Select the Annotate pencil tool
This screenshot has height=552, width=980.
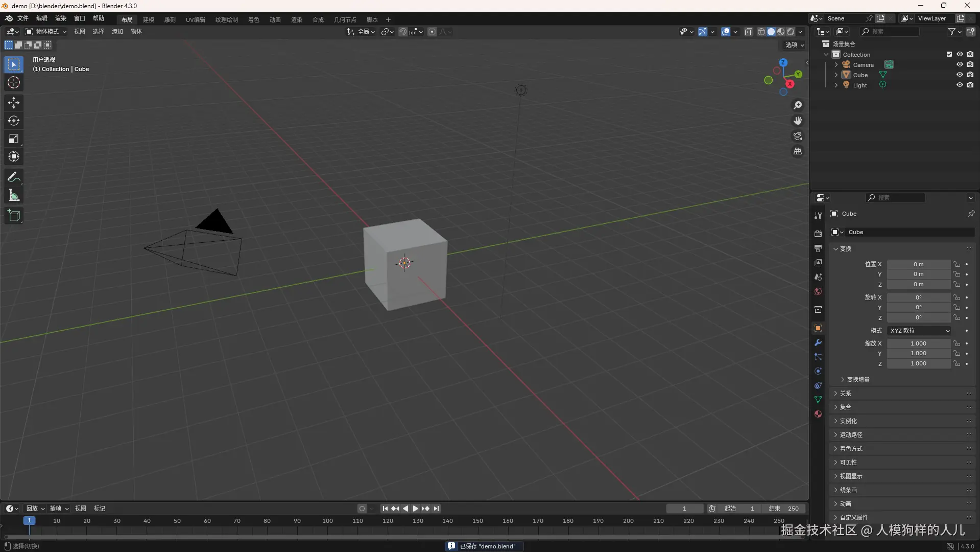point(14,177)
